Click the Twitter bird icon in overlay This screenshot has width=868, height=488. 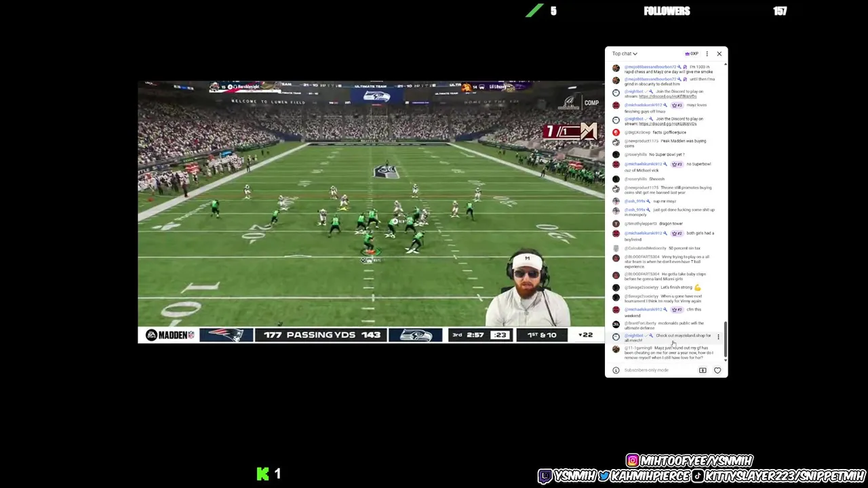(x=604, y=476)
